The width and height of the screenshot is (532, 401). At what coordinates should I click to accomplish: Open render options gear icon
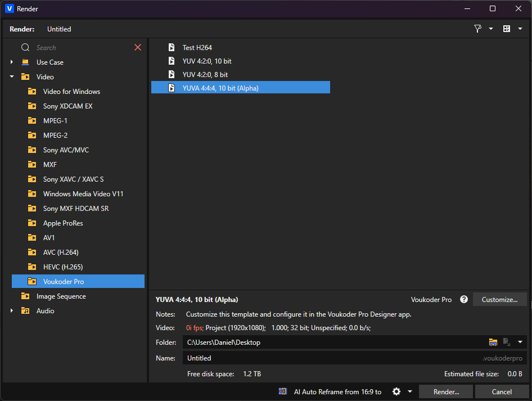coord(396,391)
